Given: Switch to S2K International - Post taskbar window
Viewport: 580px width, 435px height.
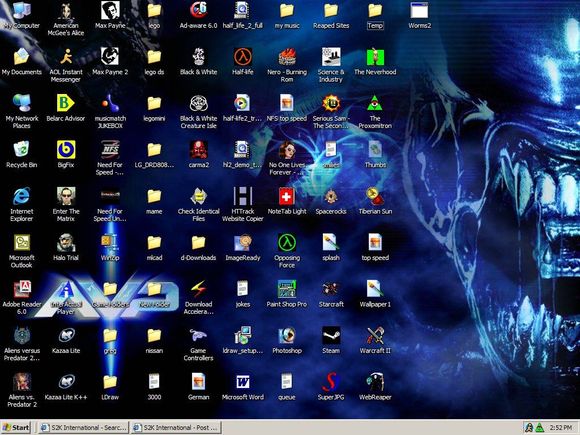Looking at the screenshot, I should [x=176, y=428].
